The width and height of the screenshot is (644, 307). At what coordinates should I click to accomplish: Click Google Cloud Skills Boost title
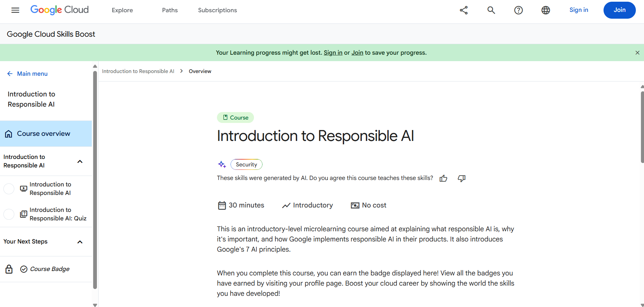51,34
